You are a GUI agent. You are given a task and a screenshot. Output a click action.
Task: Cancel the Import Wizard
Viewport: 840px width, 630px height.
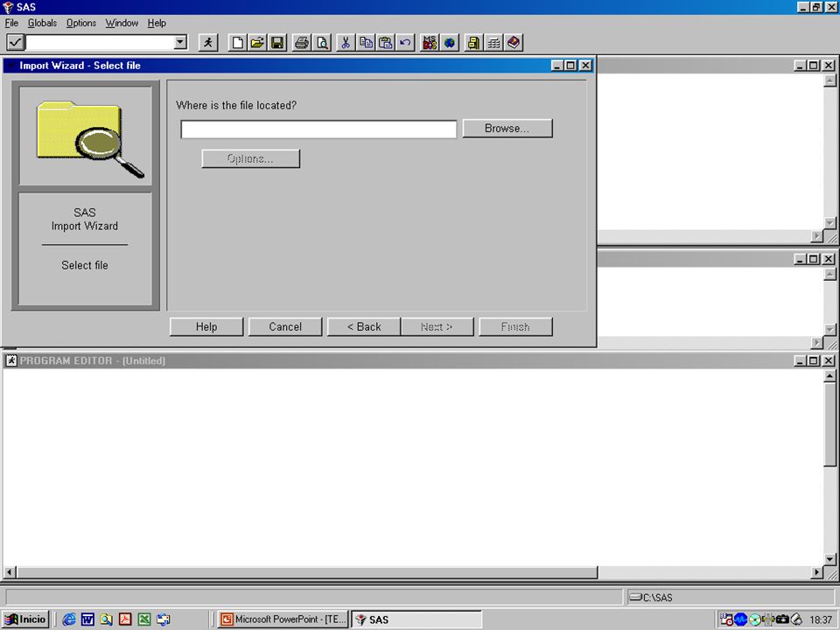285,326
